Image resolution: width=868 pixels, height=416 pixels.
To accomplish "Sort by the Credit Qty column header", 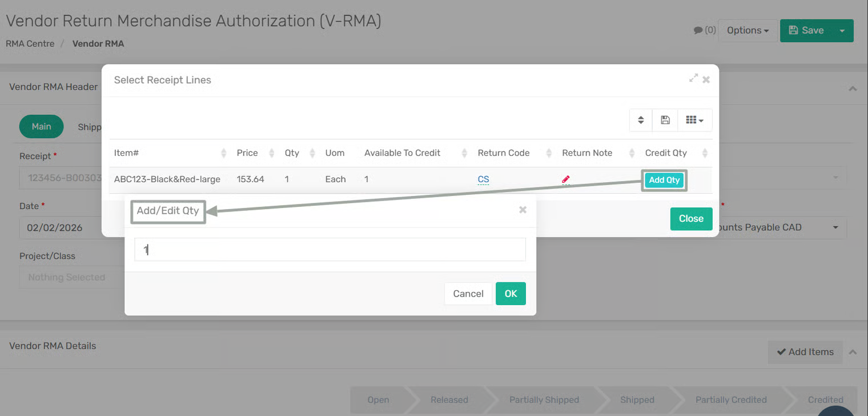I will [x=666, y=153].
